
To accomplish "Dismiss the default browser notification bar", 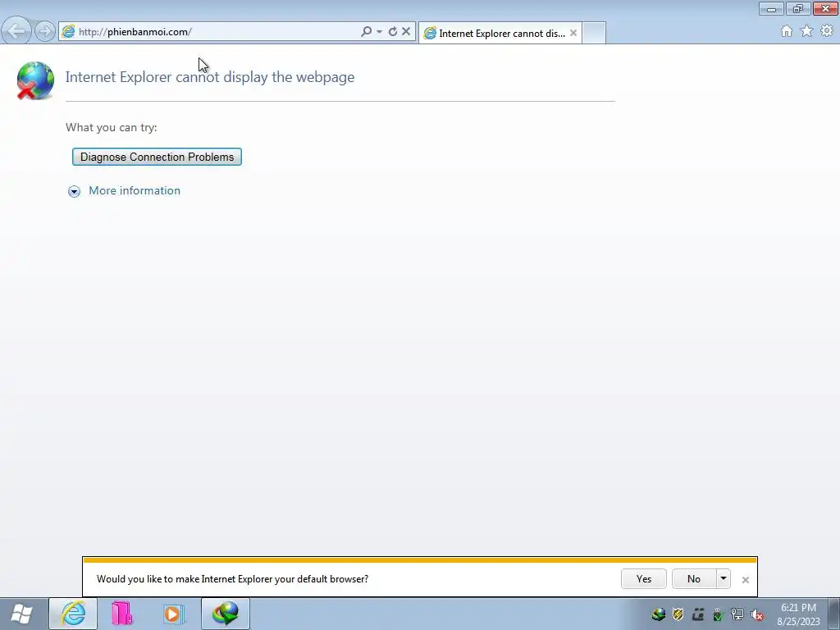I will point(745,580).
